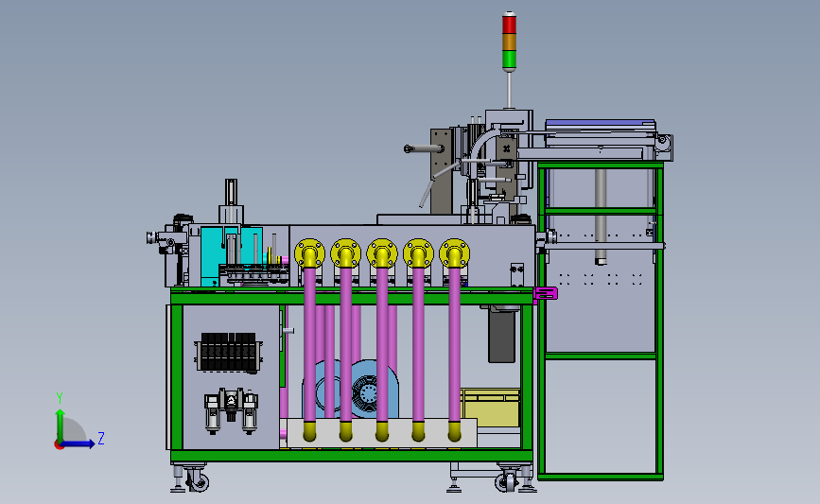This screenshot has width=820, height=504.
Task: Select the black valve manifold block on the panel
Action: [229, 353]
